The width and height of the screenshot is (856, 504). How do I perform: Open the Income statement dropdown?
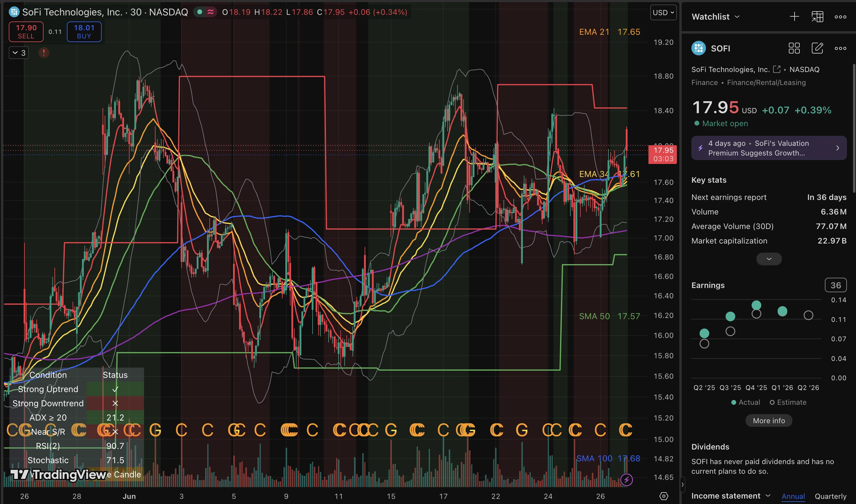[x=731, y=496]
